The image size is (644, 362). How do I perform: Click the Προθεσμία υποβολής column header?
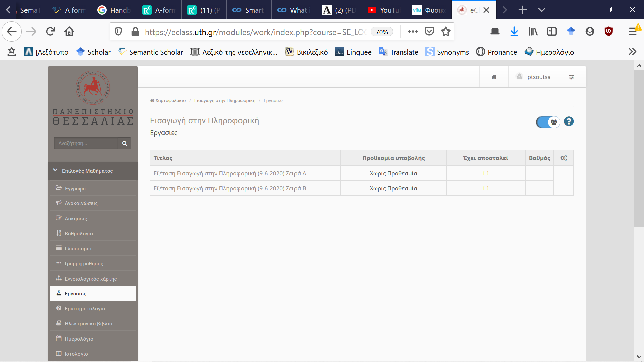(393, 158)
